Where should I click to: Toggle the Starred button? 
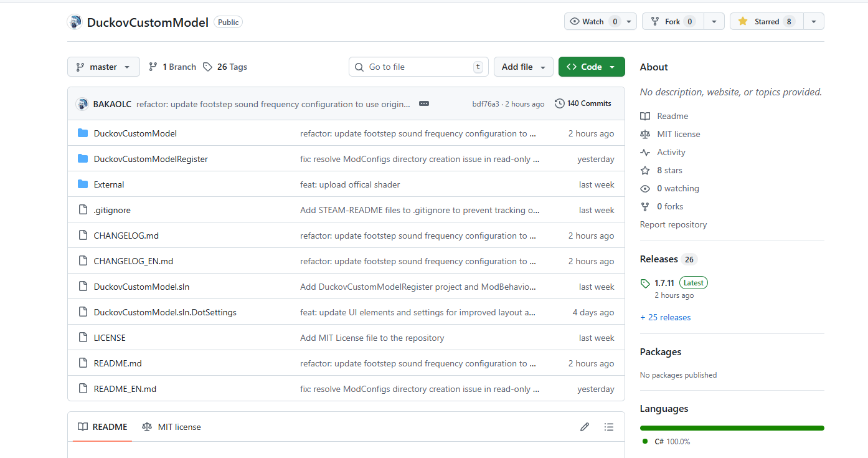[x=767, y=21]
